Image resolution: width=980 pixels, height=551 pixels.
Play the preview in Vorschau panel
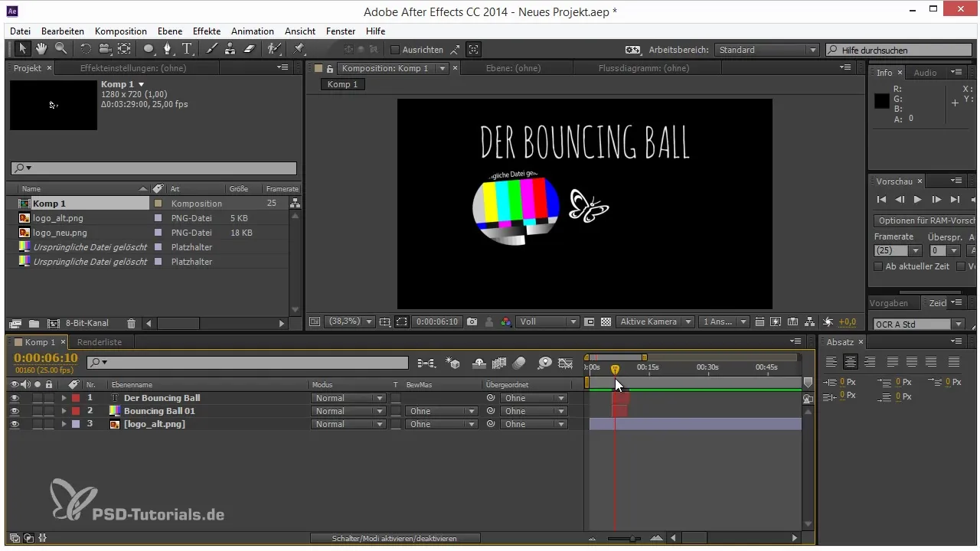click(917, 200)
